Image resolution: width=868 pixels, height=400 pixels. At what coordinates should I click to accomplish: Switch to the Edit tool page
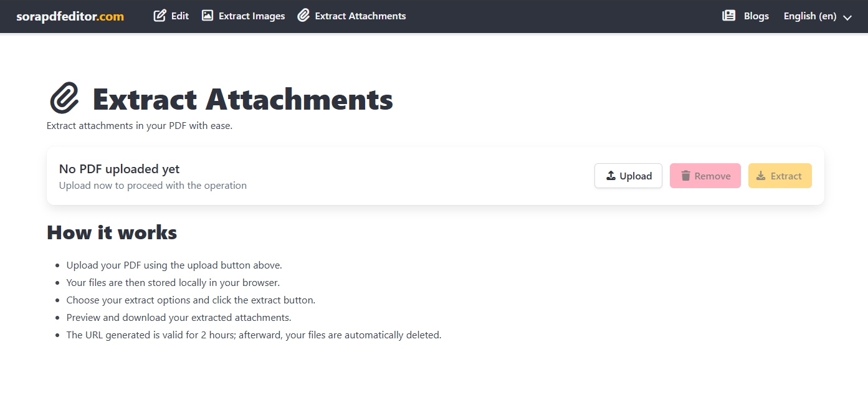171,16
